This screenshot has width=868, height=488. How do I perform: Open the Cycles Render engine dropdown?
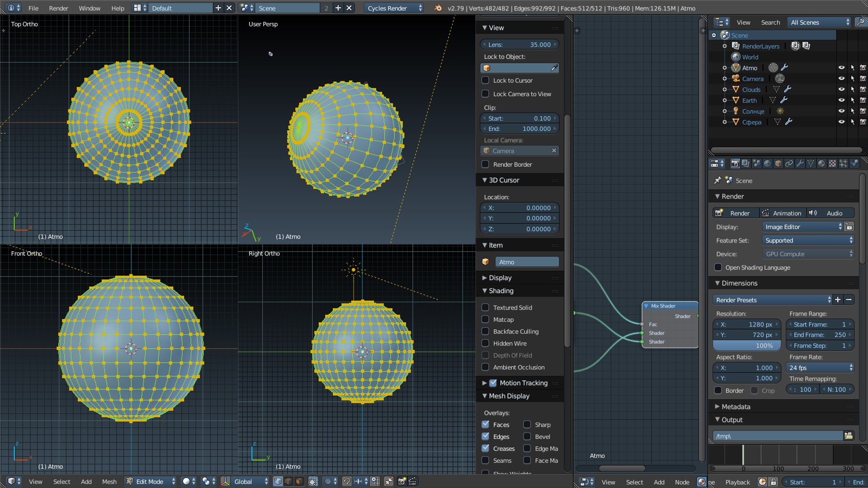coord(394,8)
